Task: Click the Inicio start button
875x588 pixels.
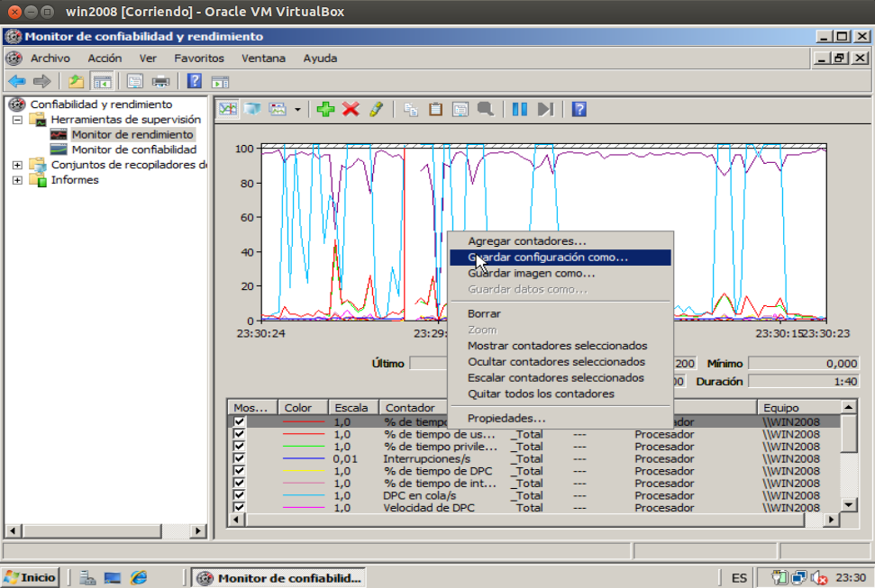Action: 31,578
